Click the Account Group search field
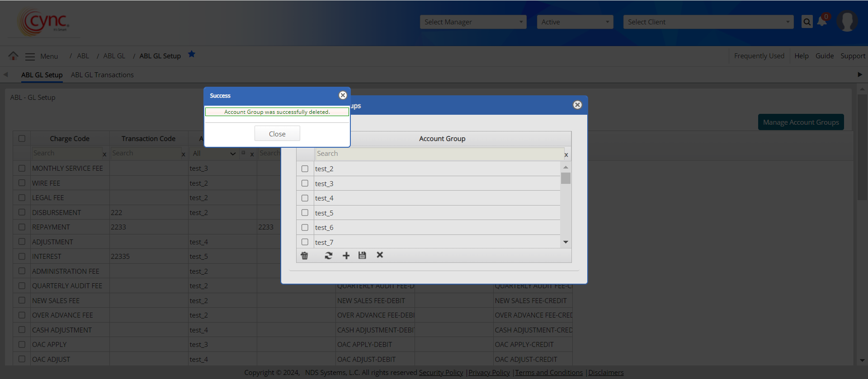 (439, 154)
